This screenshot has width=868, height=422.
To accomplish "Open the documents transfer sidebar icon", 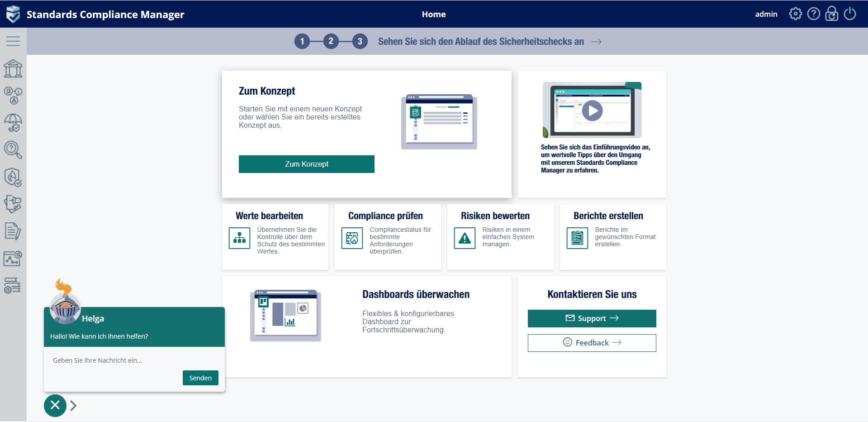I will point(13,204).
